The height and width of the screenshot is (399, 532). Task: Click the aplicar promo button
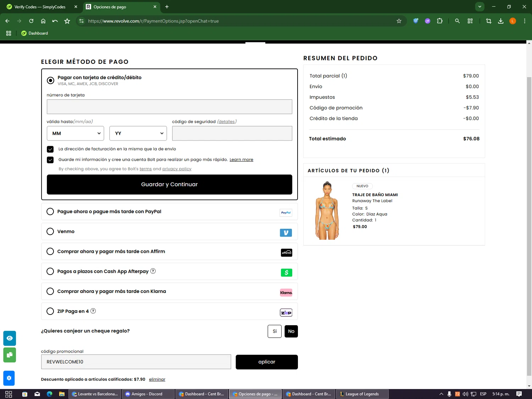pos(267,362)
